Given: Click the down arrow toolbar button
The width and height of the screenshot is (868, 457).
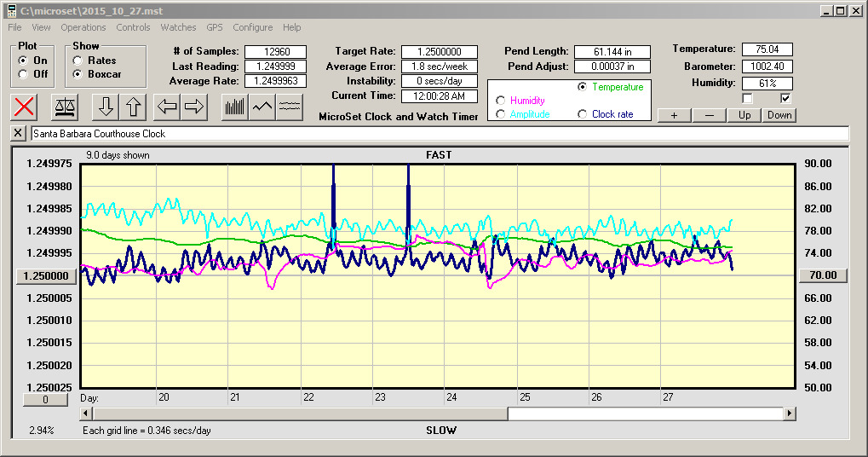Looking at the screenshot, I should click(x=106, y=107).
